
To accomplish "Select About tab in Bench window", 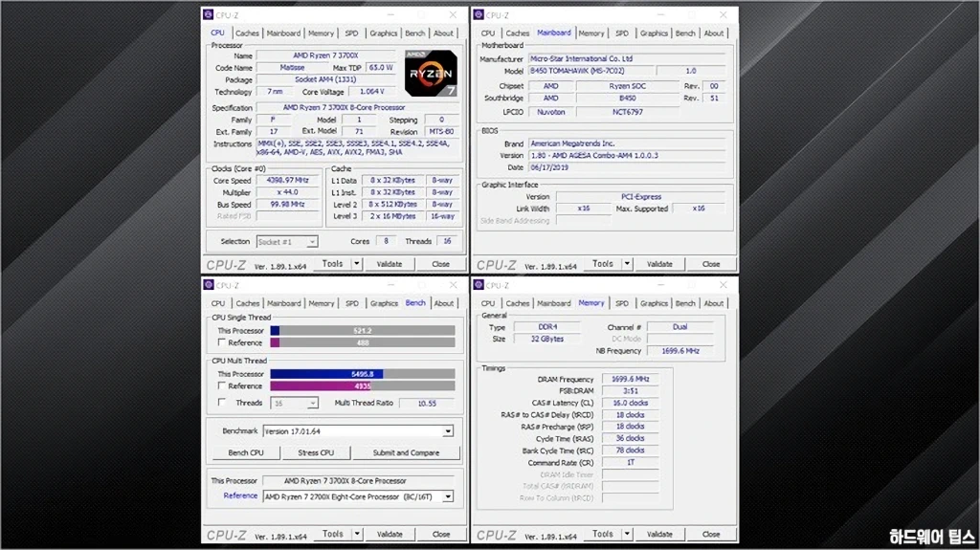I will [444, 303].
